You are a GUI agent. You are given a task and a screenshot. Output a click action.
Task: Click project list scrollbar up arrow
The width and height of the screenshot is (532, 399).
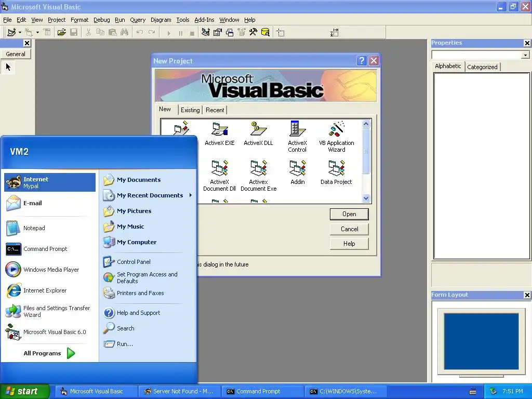(366, 124)
